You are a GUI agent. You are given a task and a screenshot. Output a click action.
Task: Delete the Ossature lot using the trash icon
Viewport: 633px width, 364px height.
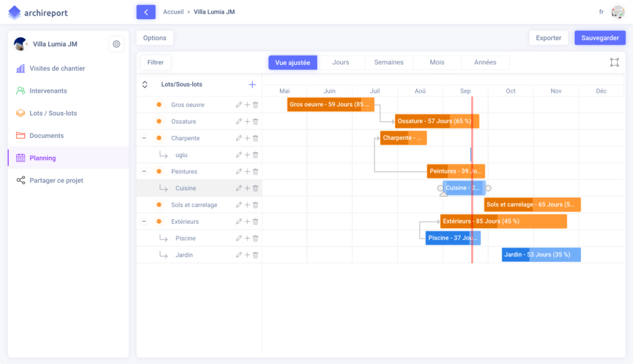(255, 121)
